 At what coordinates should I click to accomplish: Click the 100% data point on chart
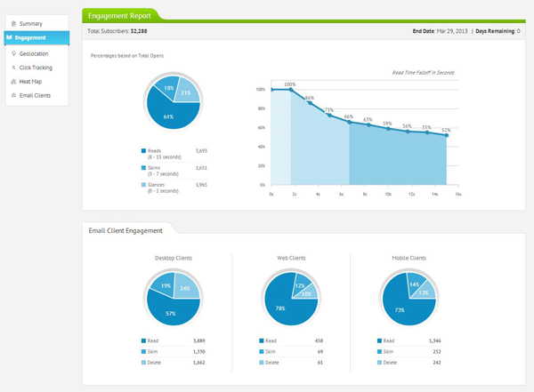point(291,90)
